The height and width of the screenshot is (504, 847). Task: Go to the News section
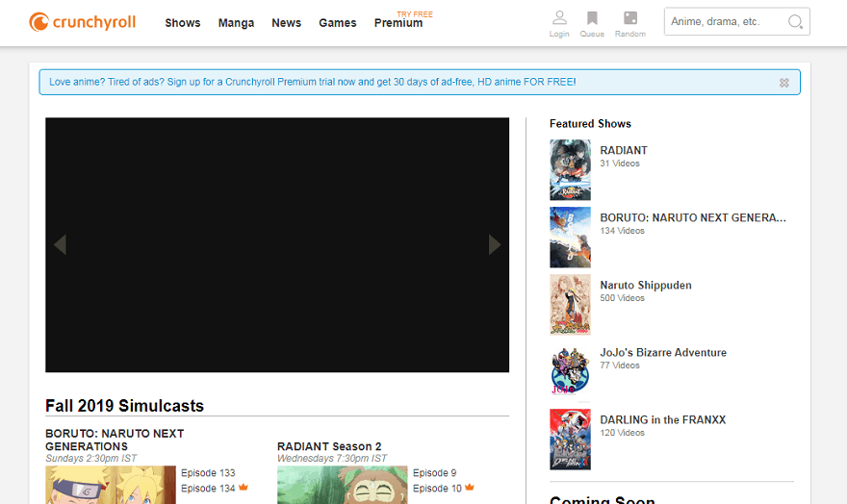pyautogui.click(x=286, y=23)
